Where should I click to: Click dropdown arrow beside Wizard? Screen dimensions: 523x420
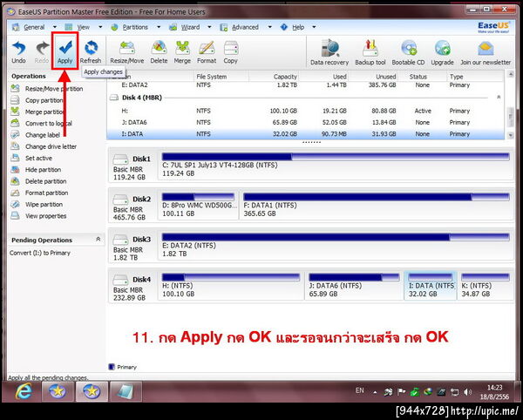209,27
